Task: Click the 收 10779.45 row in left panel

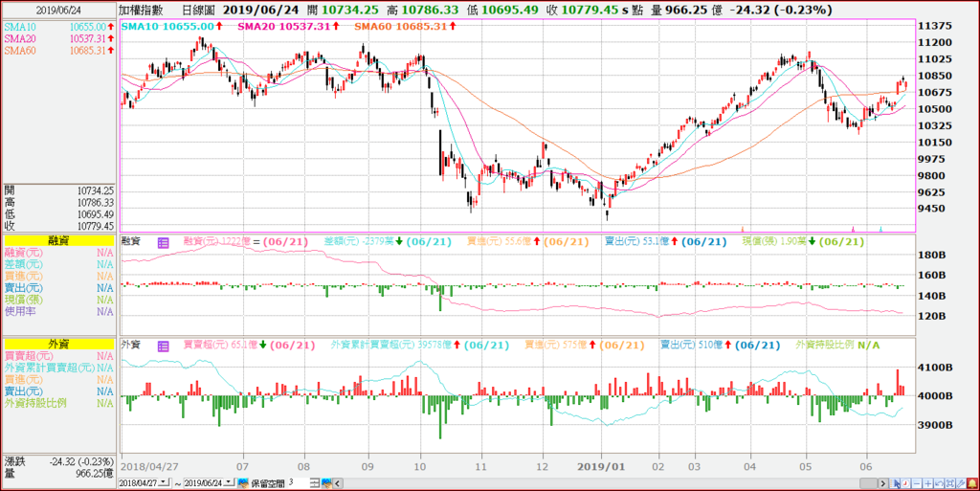Action: (58, 226)
